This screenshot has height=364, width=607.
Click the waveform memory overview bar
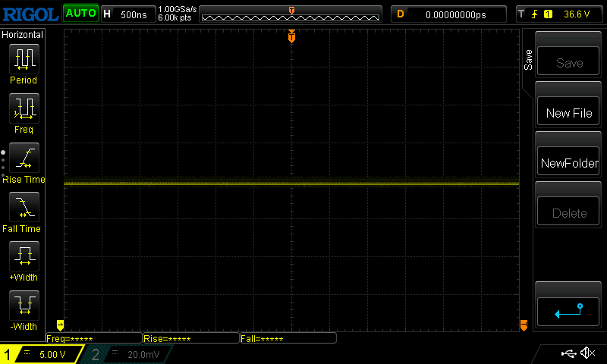tap(291, 14)
